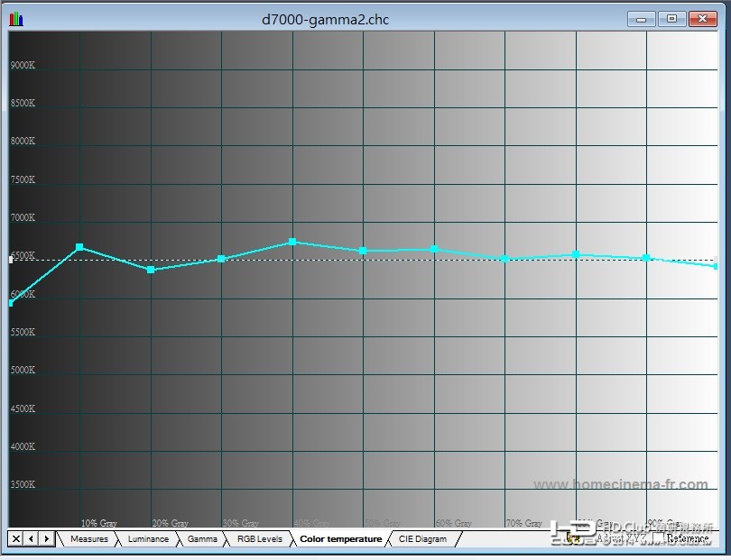Click the 80% Gray data point
This screenshot has height=560, width=731.
576,254
